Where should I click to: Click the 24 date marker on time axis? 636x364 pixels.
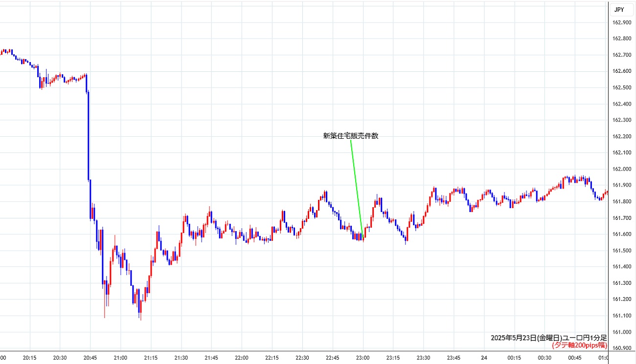coord(484,358)
